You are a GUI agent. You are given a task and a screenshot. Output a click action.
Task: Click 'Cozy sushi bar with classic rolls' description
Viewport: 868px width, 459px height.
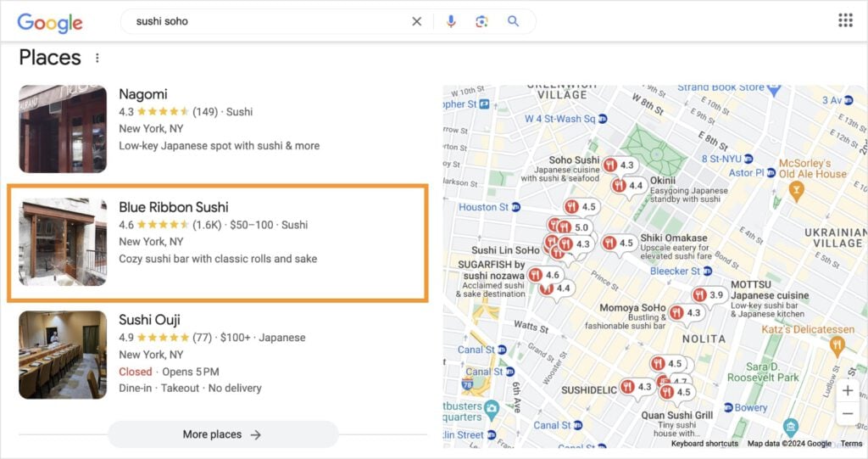(x=218, y=259)
